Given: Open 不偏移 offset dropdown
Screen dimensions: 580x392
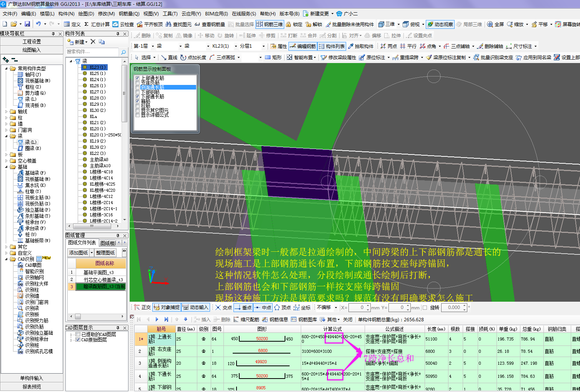Looking at the screenshot, I should (x=336, y=307).
